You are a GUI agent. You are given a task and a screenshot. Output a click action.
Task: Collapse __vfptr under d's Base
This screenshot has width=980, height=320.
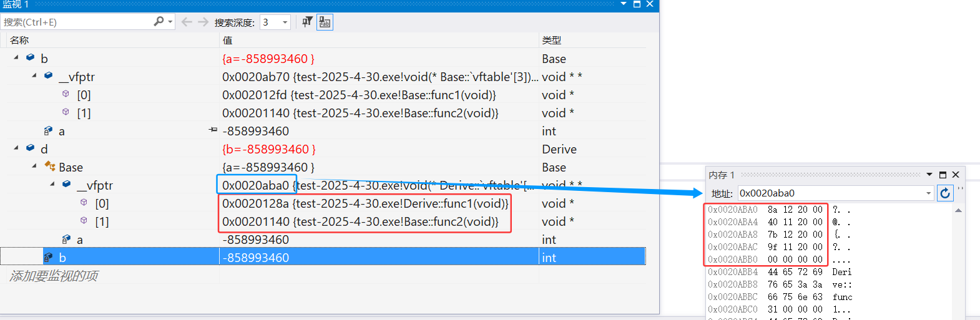52,184
